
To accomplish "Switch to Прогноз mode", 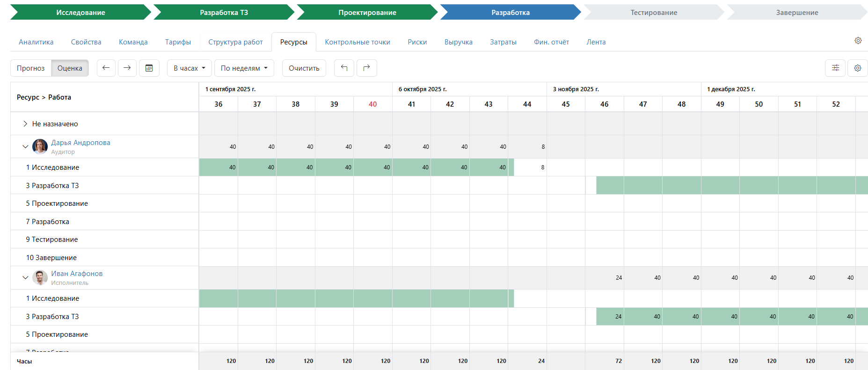I will [x=31, y=68].
